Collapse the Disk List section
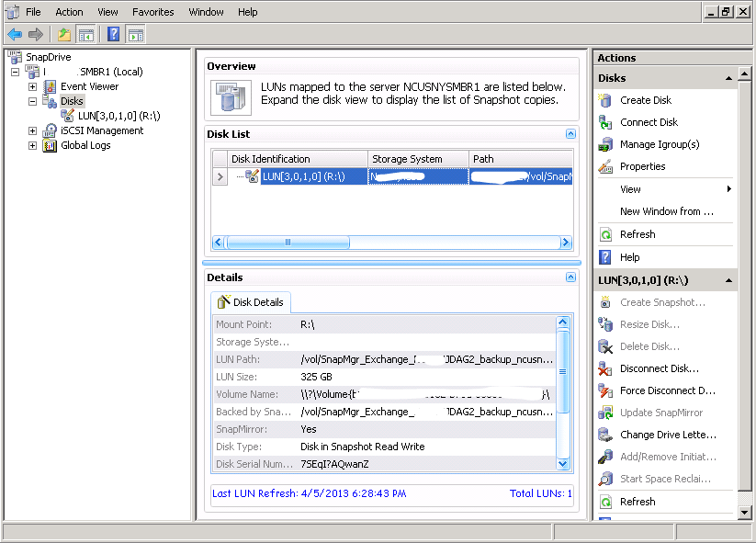 [569, 134]
